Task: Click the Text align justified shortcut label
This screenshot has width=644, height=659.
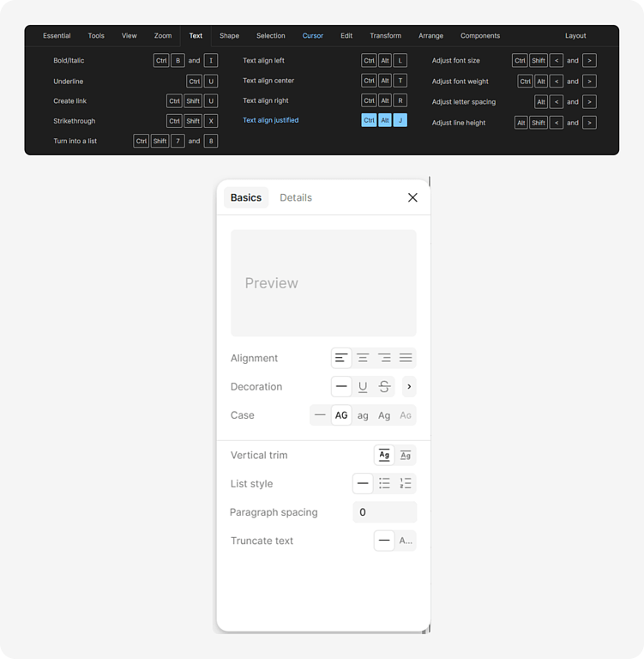Action: point(271,120)
